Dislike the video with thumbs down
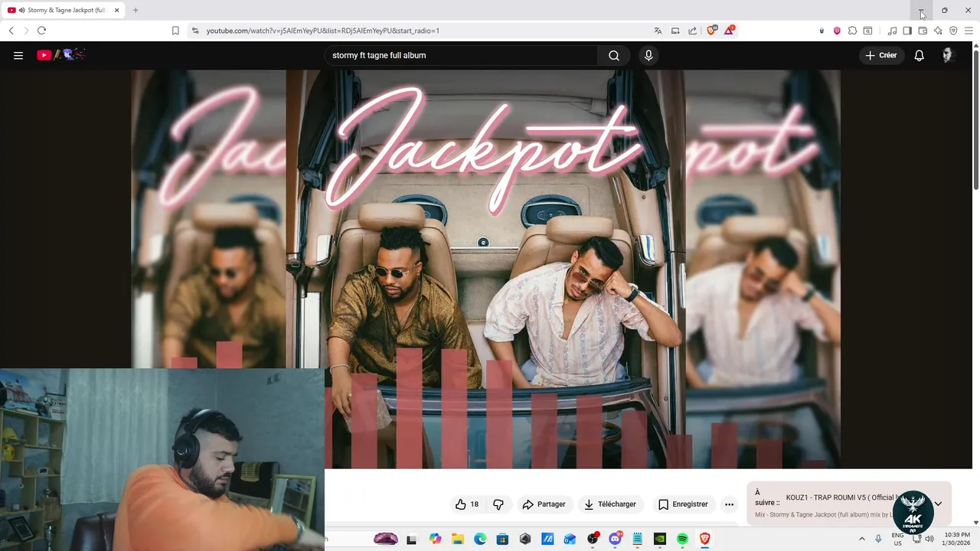Screen dimensions: 980x551 tap(498, 504)
